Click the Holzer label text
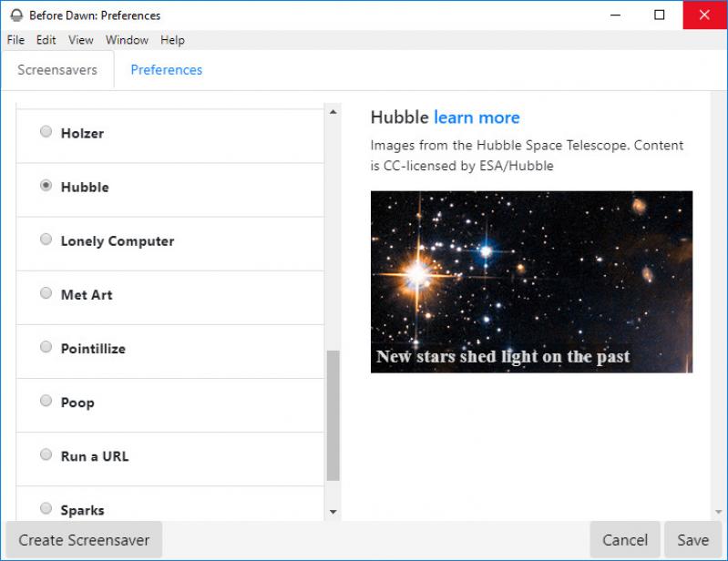This screenshot has width=728, height=561. click(83, 133)
